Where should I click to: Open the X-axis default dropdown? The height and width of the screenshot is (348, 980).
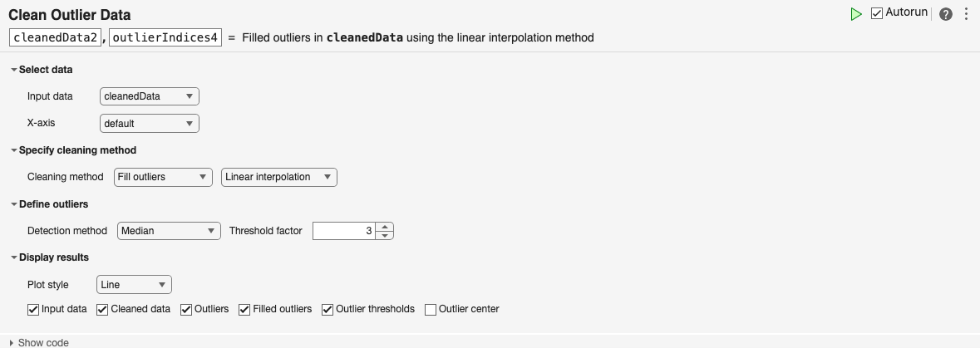(149, 124)
